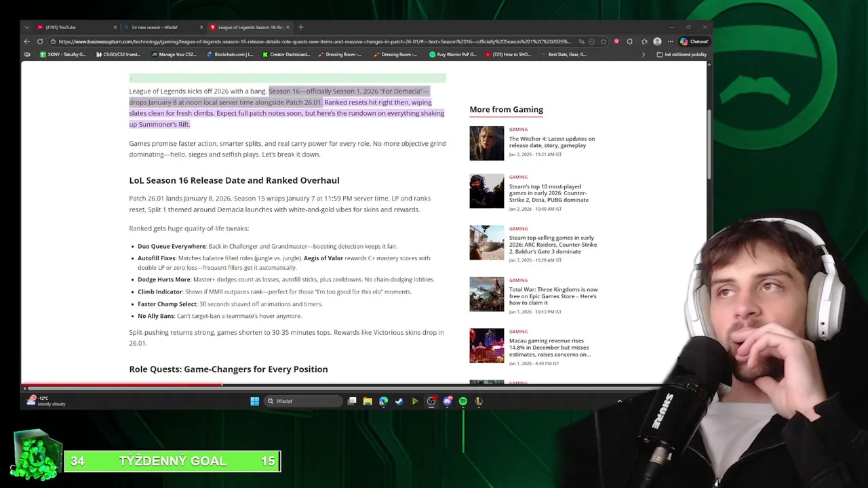868x488 pixels.
Task: Open Macau gaming revenue article
Action: coord(550,348)
